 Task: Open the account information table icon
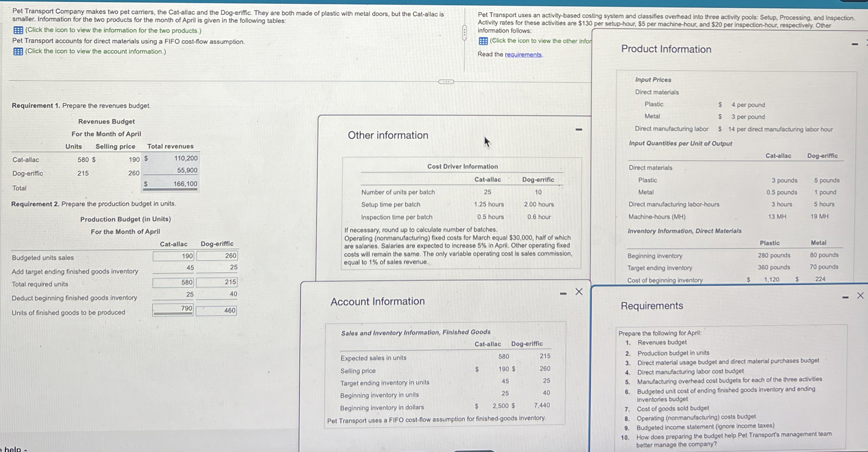(18, 51)
